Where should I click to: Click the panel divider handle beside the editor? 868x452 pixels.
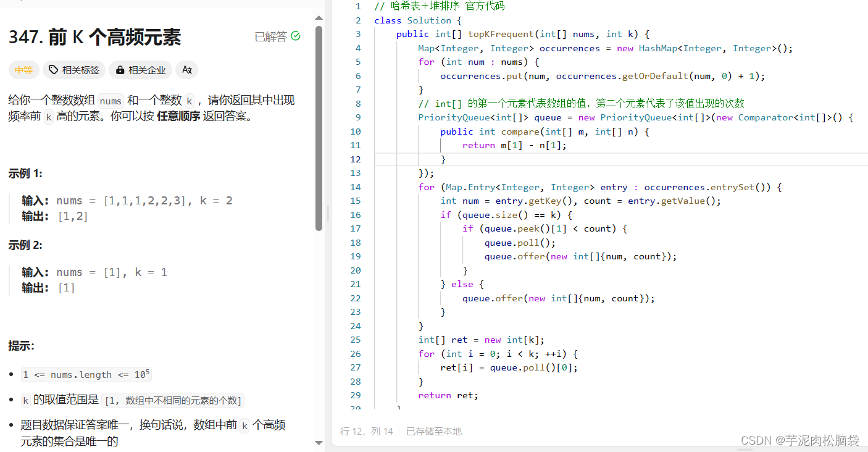(327, 214)
